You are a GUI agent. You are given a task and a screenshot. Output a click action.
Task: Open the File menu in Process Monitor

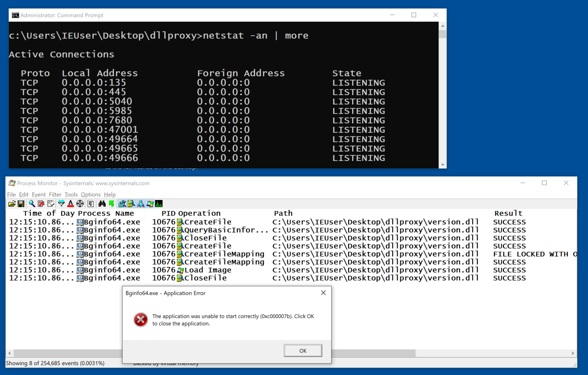tap(11, 194)
